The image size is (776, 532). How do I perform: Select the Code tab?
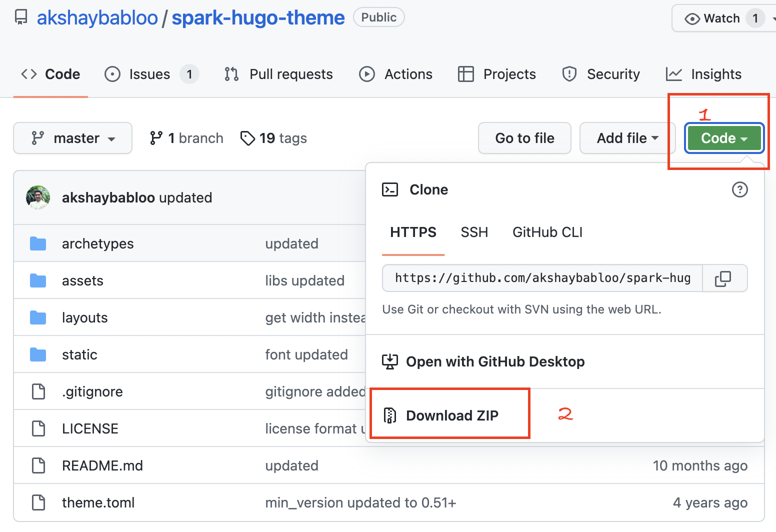click(x=50, y=74)
